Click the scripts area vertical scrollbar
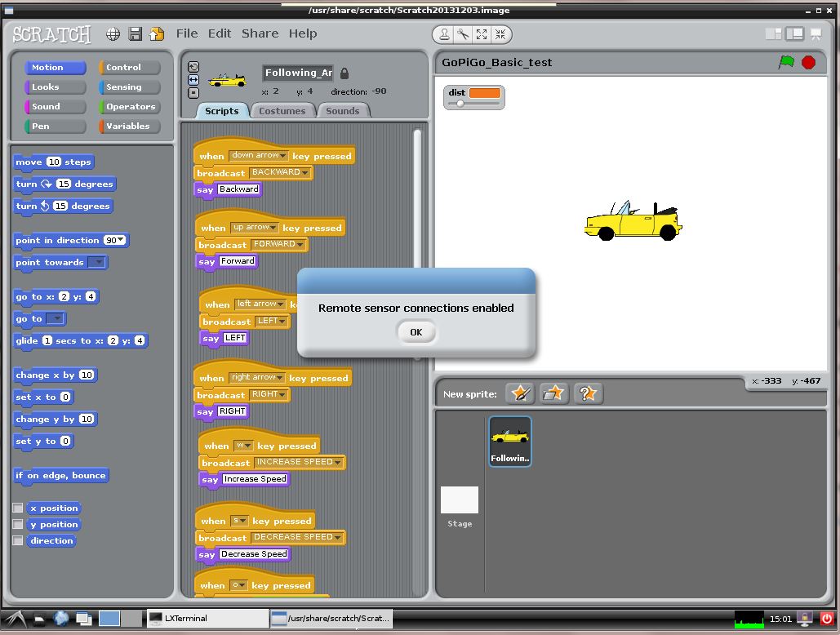 [417, 243]
